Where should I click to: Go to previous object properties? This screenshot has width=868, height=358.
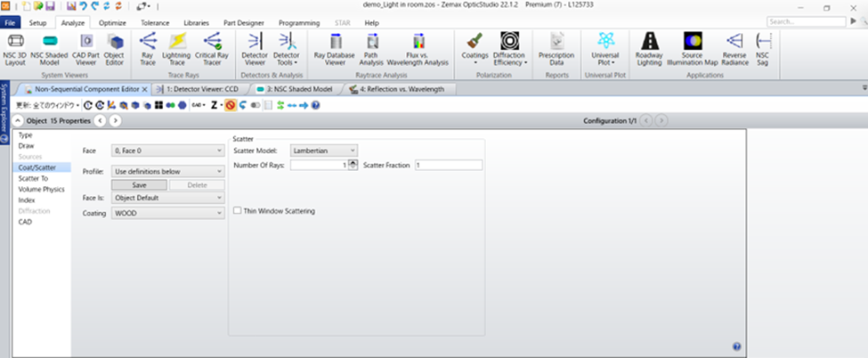coord(100,120)
